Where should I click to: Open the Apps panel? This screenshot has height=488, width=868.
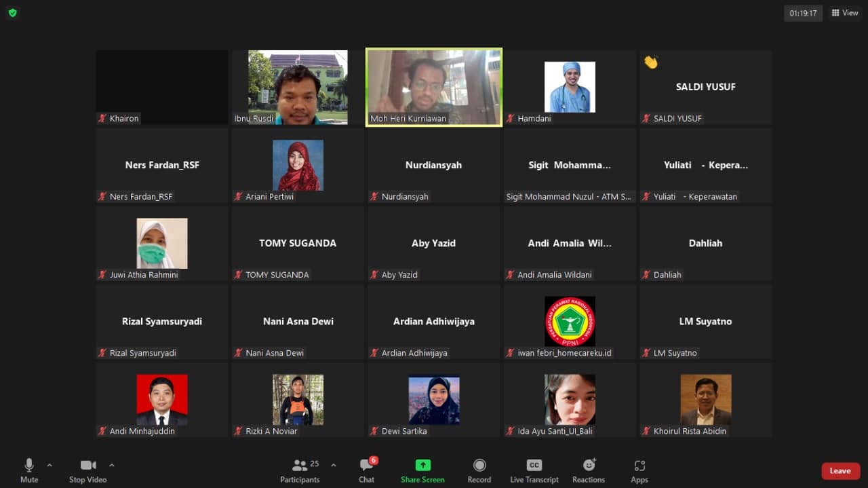click(x=639, y=471)
